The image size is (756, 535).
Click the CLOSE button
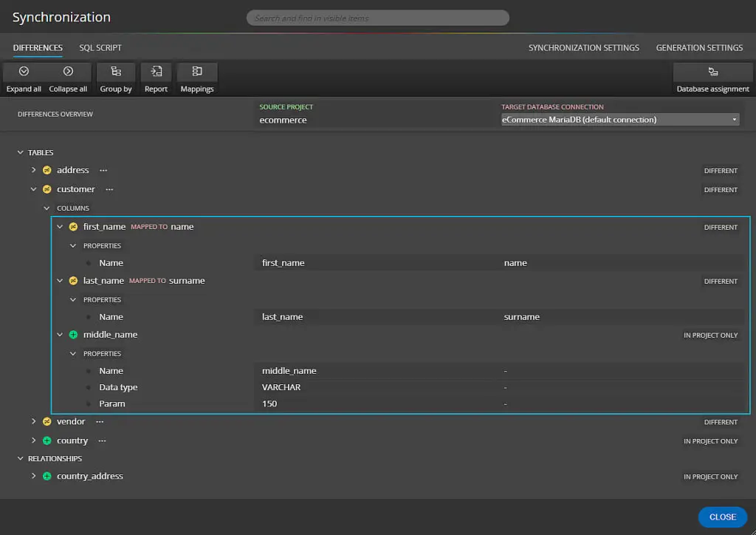click(x=722, y=517)
